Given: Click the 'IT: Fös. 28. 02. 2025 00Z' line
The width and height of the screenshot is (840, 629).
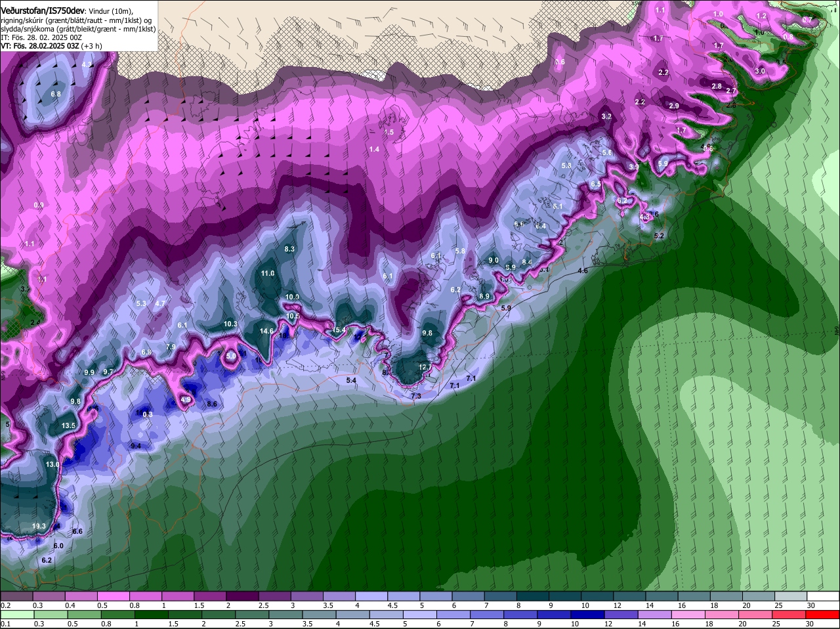Looking at the screenshot, I should pos(41,37).
